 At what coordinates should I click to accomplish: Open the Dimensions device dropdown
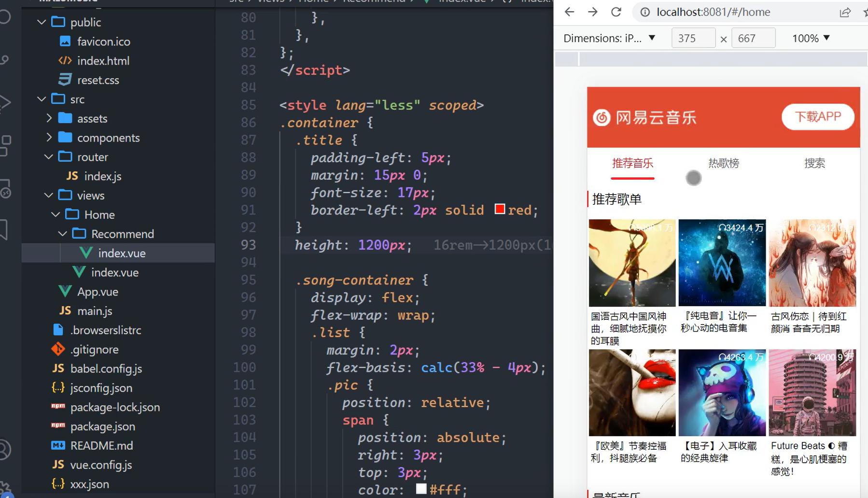click(609, 38)
